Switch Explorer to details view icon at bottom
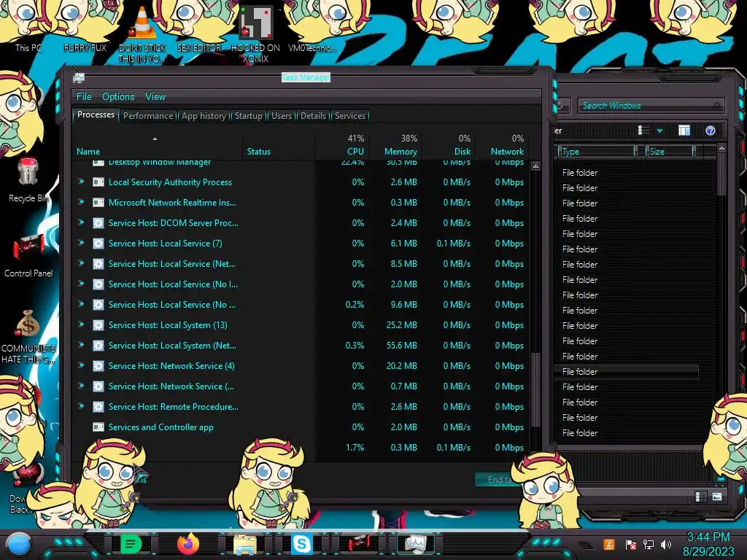Image resolution: width=747 pixels, height=560 pixels. click(700, 497)
